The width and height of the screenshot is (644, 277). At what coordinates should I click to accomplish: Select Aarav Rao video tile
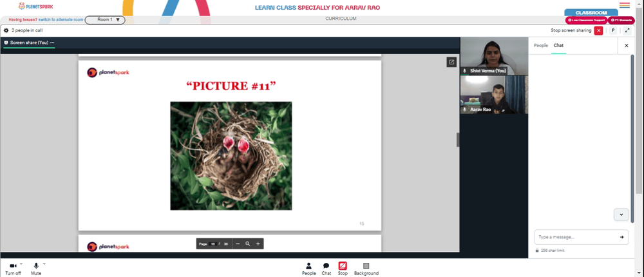point(494,95)
